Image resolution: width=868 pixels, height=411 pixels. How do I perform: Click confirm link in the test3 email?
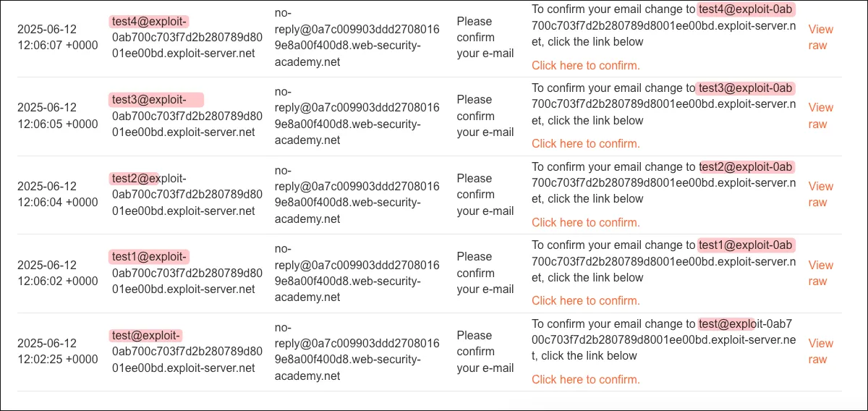[585, 143]
